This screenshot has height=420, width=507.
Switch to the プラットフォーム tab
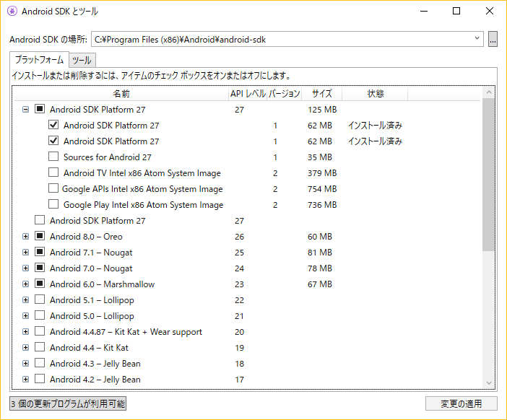(39, 60)
